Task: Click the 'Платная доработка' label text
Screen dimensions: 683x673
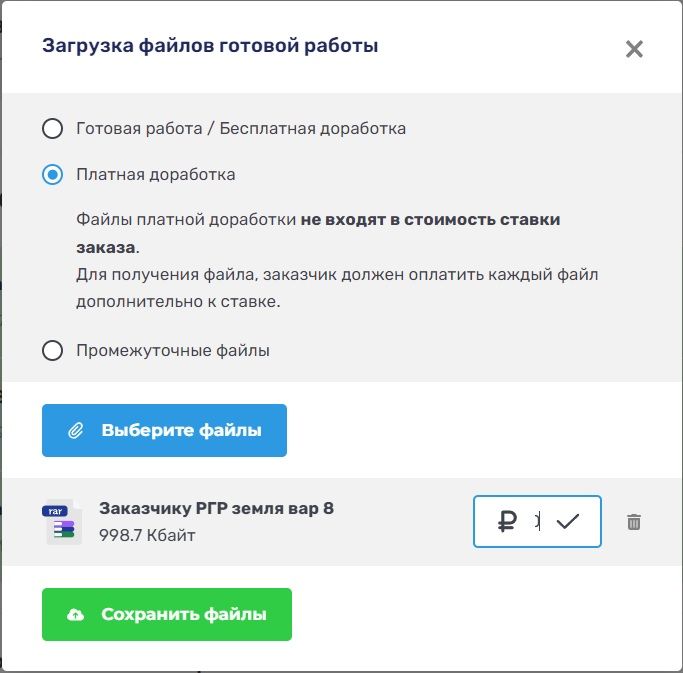Action: tap(156, 175)
